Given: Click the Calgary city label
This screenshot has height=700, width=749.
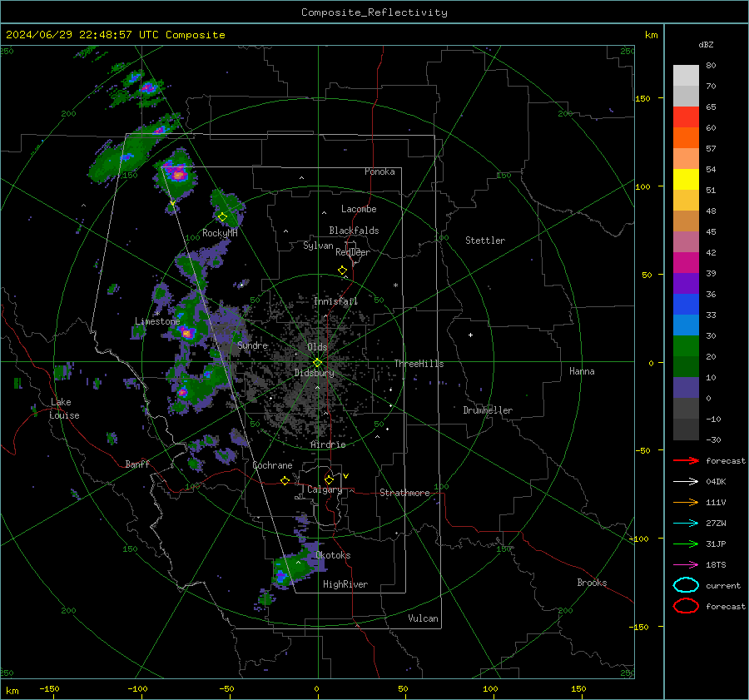Looking at the screenshot, I should coord(325,489).
